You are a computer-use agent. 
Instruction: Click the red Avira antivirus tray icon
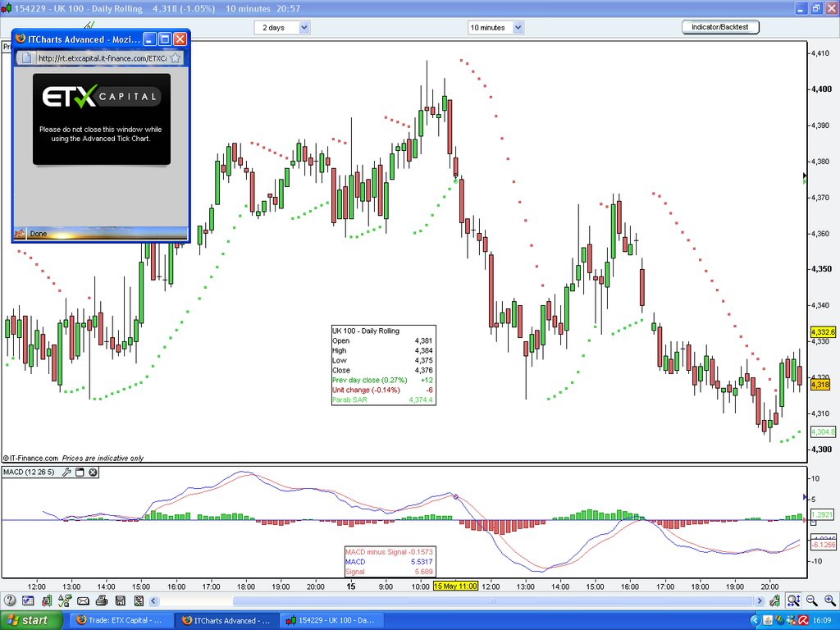point(803,620)
